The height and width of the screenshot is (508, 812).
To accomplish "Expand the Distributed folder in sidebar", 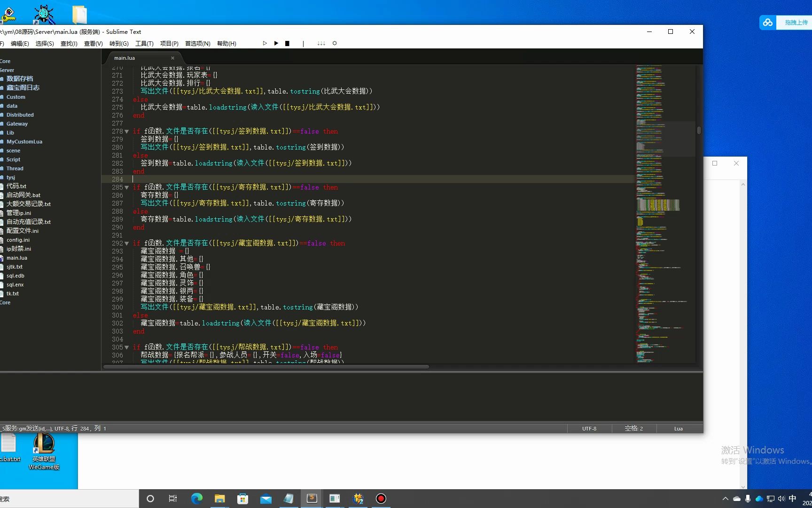I will 20,115.
